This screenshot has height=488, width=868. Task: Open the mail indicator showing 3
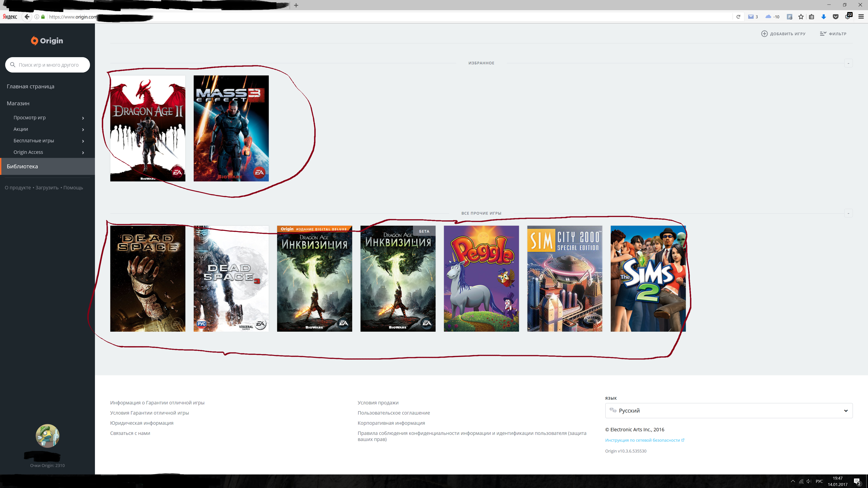(x=753, y=17)
